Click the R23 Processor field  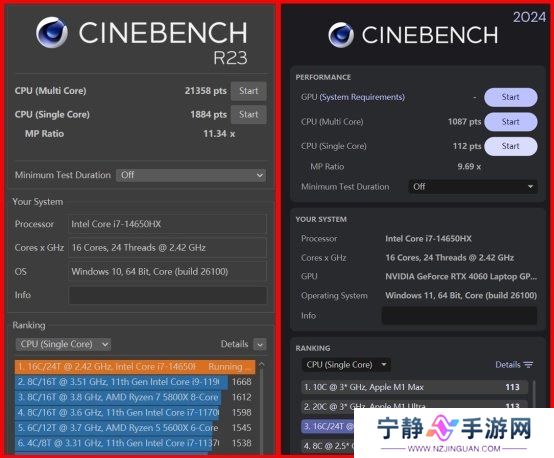[167, 224]
